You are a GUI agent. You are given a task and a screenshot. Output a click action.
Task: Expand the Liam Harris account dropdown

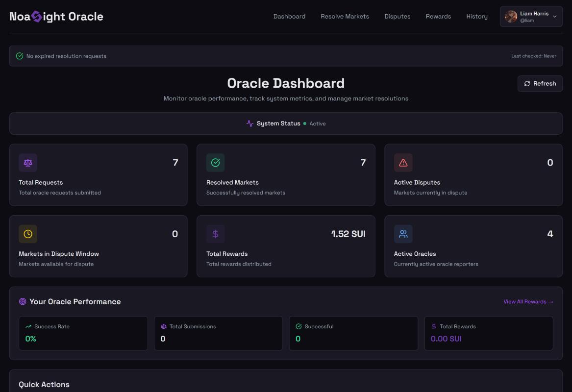click(554, 17)
